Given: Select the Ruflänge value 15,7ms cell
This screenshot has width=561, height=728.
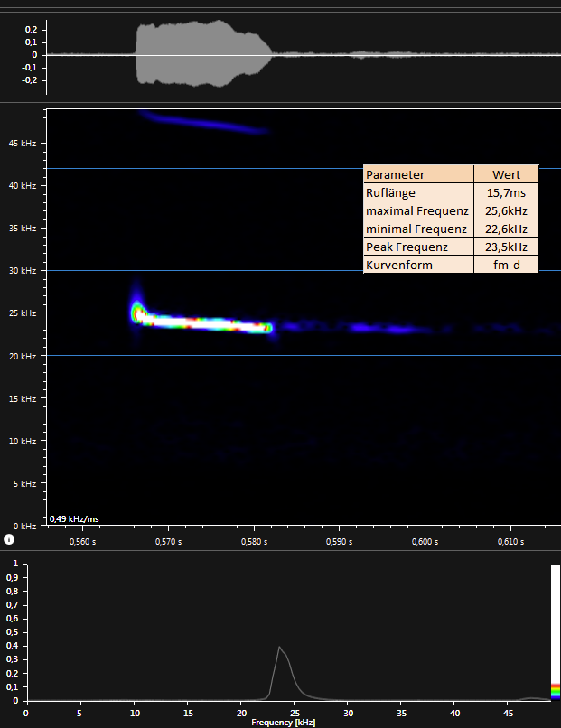Looking at the screenshot, I should (506, 192).
